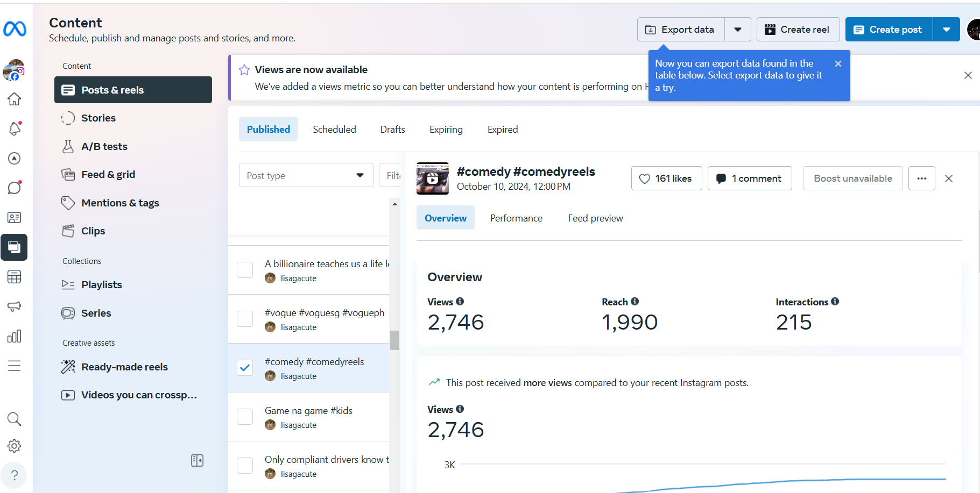The height and width of the screenshot is (493, 980).
Task: Switch to the Drafts tab
Action: 393,129
